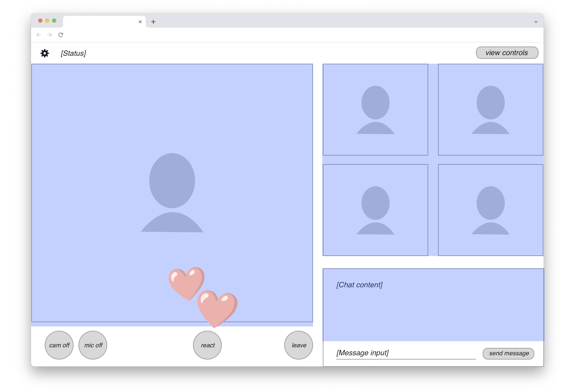Viewport: 574px width, 392px height.
Task: Select the main large video tile
Action: [x=172, y=193]
